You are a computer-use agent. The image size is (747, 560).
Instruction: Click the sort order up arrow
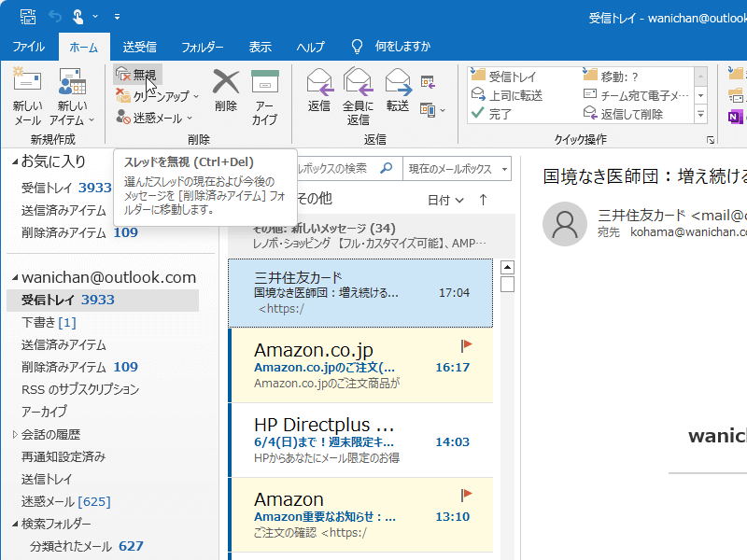483,200
